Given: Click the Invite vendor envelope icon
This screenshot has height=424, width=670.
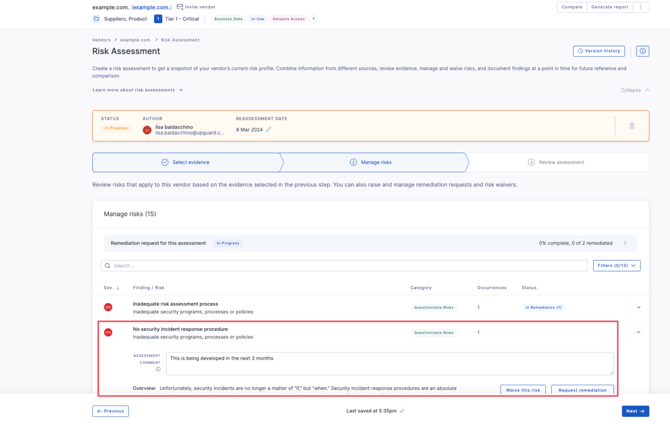Looking at the screenshot, I should point(180,7).
